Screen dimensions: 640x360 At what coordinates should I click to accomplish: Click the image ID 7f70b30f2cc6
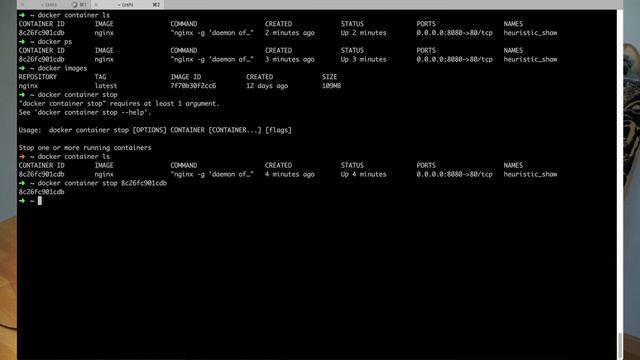(193, 86)
